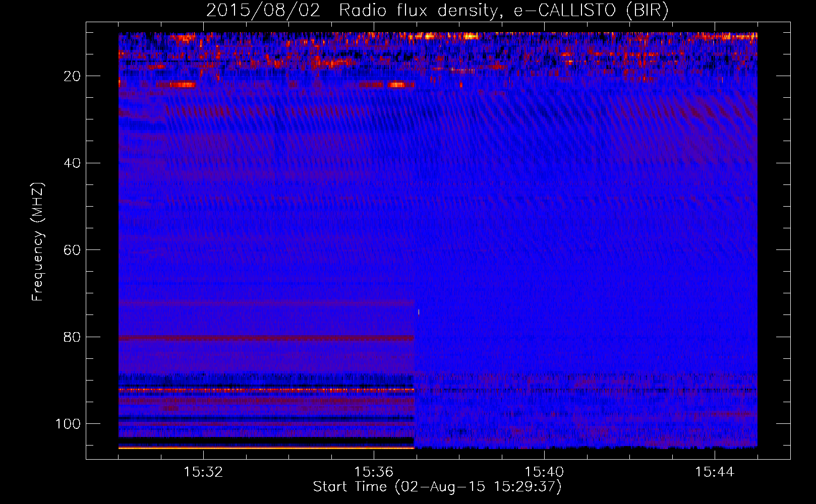The width and height of the screenshot is (816, 504).
Task: Select the 15:40 time tick label
Action: tap(544, 472)
